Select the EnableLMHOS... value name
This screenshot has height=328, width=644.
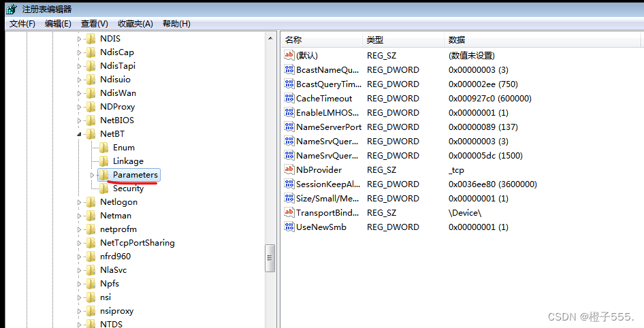click(327, 112)
